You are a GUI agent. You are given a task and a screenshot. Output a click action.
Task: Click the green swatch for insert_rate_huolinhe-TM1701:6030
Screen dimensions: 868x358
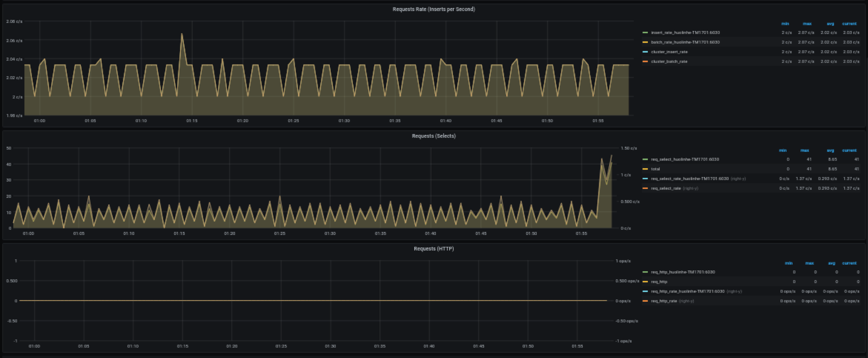(x=645, y=33)
